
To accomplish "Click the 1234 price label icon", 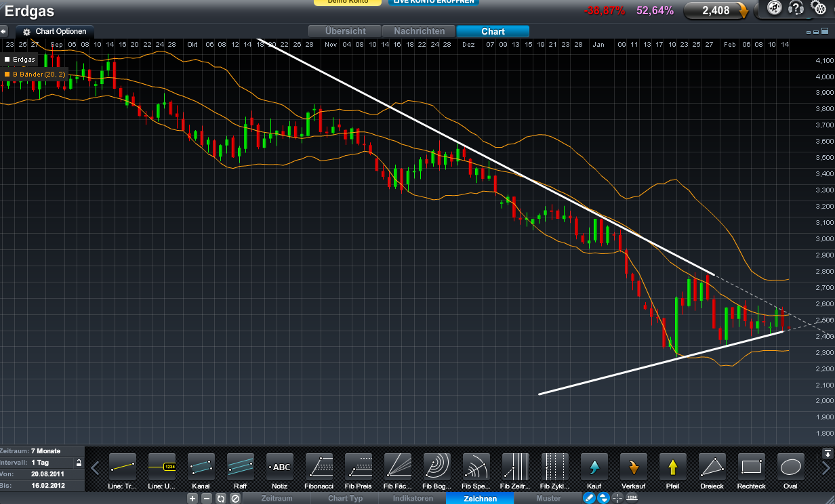I will pos(632,499).
